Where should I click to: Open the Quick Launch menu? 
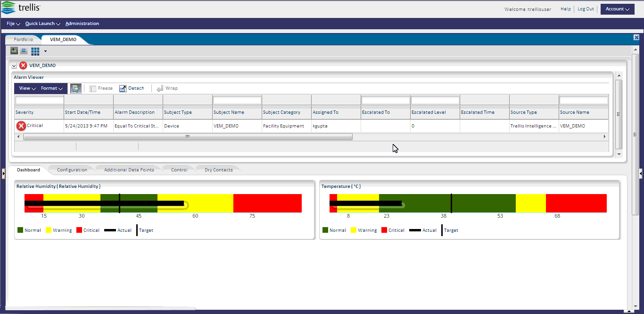pyautogui.click(x=43, y=24)
